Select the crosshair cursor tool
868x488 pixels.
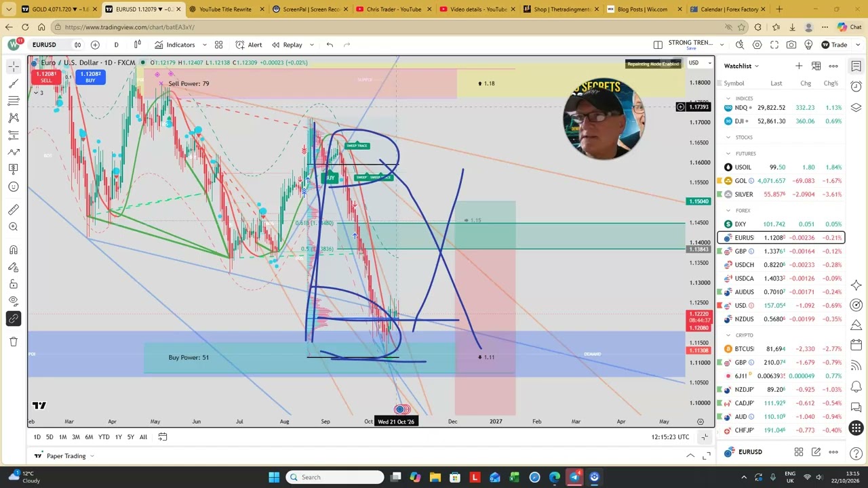(x=14, y=66)
